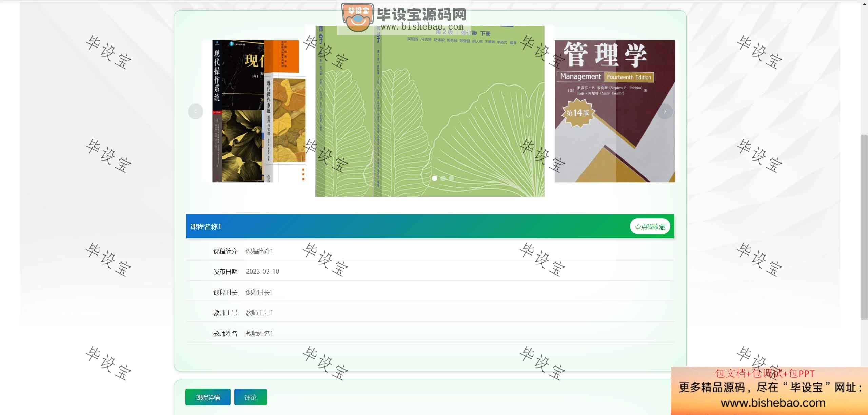
Task: Click the 教师工号1 value text
Action: (259, 313)
